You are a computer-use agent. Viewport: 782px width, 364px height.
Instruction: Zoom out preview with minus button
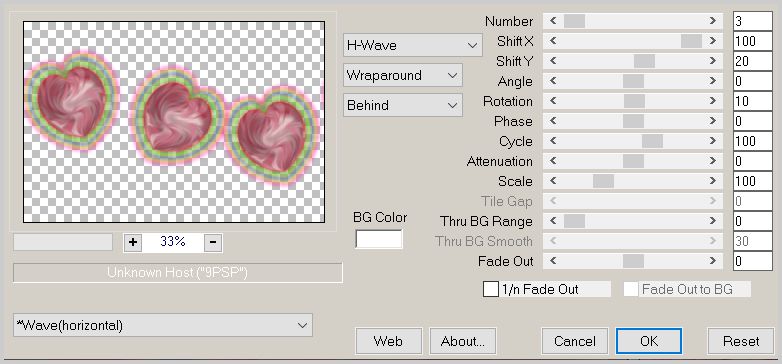tap(213, 242)
